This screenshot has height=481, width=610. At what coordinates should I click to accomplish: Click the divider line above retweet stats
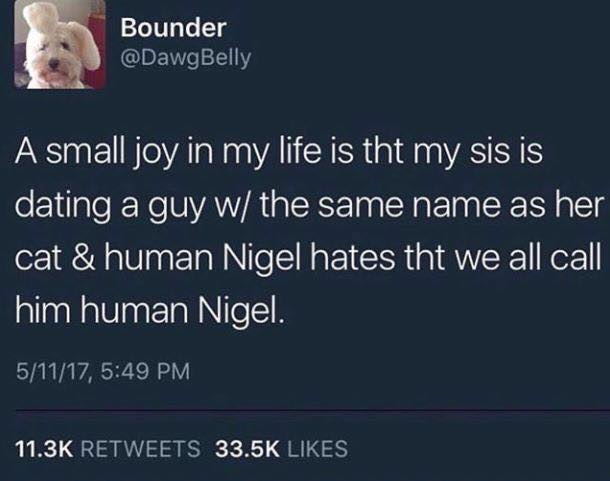pos(312,411)
